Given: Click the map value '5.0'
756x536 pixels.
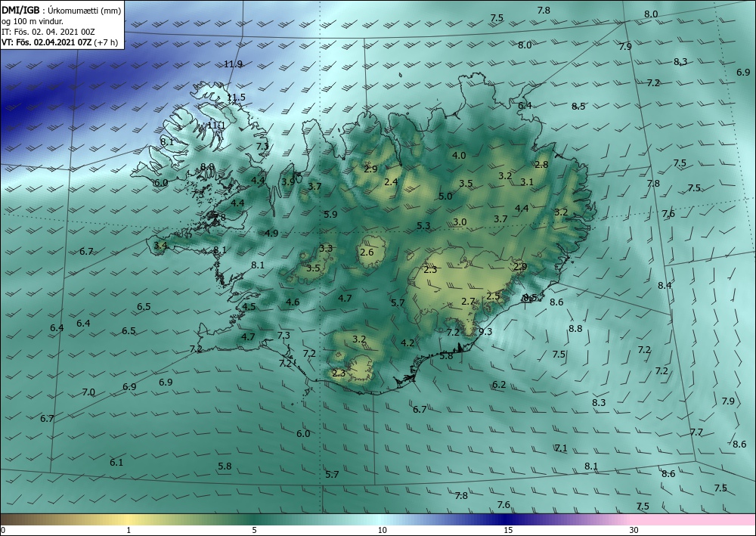Looking at the screenshot, I should [x=445, y=196].
